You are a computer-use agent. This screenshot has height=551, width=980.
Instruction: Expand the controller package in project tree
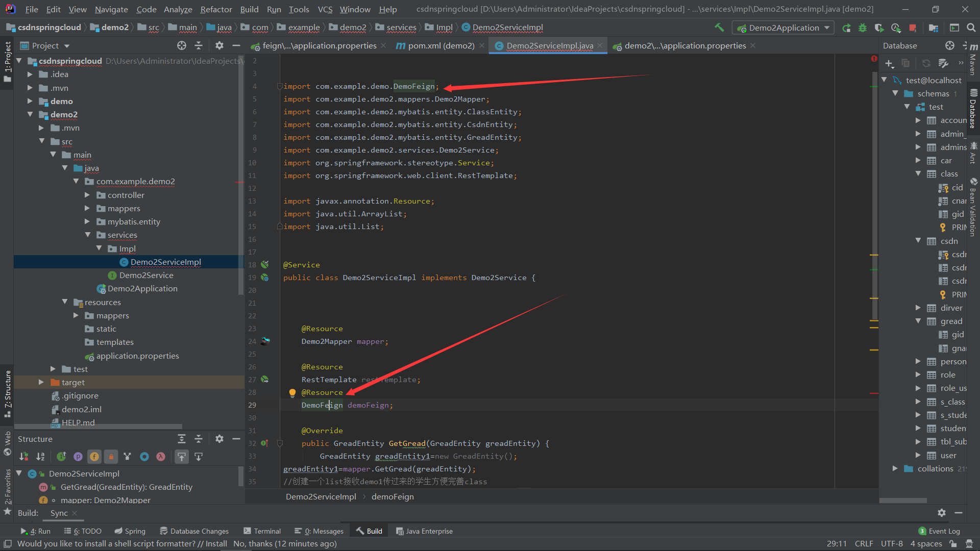87,195
